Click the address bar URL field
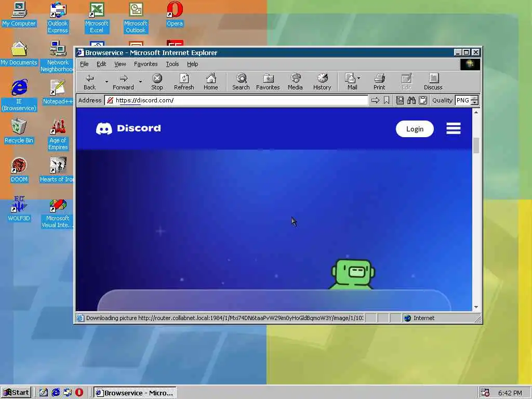The image size is (532, 399). [x=236, y=100]
